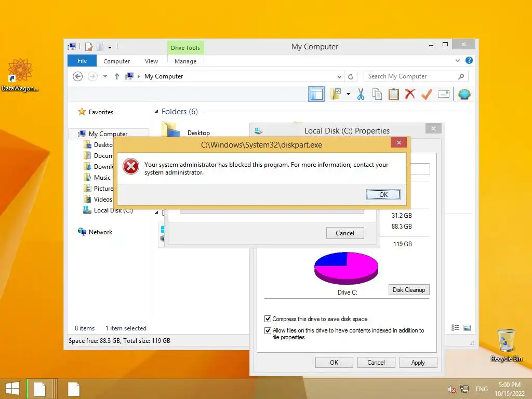Expand the ribbon chevron
Image resolution: width=532 pixels, height=399 pixels.
pyautogui.click(x=458, y=60)
